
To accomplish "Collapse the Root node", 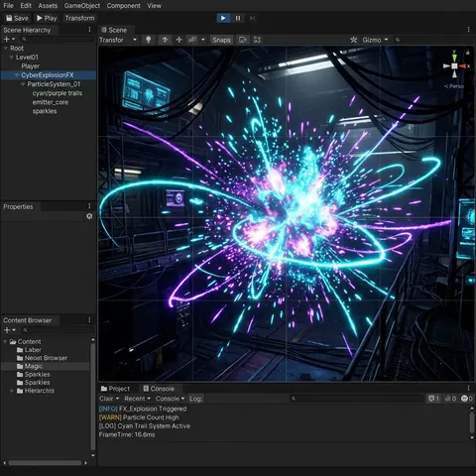I will click(x=6, y=49).
